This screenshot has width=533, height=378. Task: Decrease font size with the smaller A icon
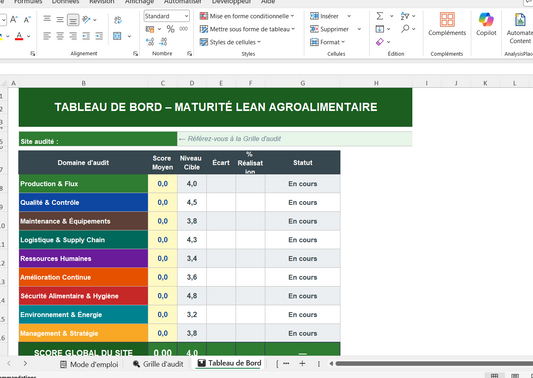tap(27, 19)
